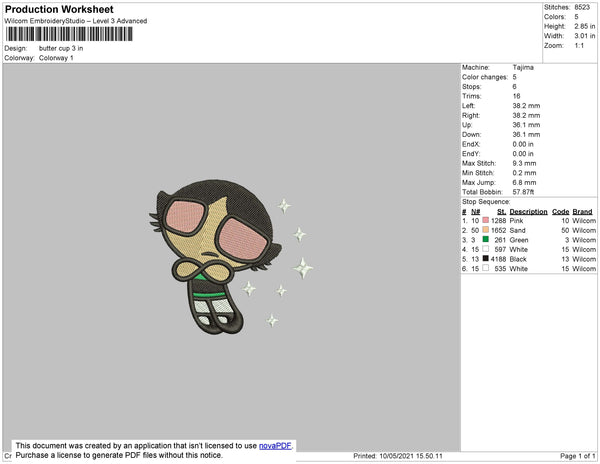The image size is (600, 464).
Task: Select stitch count '4188' in Black row
Action: point(499,259)
